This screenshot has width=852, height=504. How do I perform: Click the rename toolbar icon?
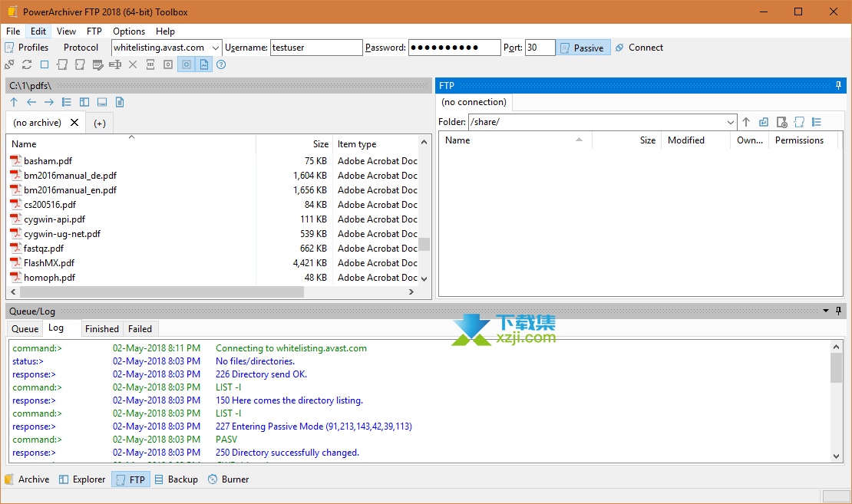(x=115, y=64)
